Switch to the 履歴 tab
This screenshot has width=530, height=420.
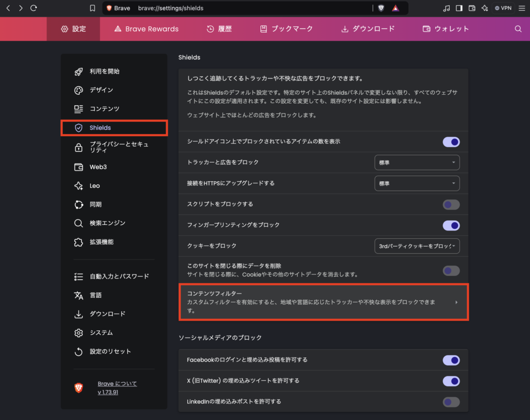219,29
